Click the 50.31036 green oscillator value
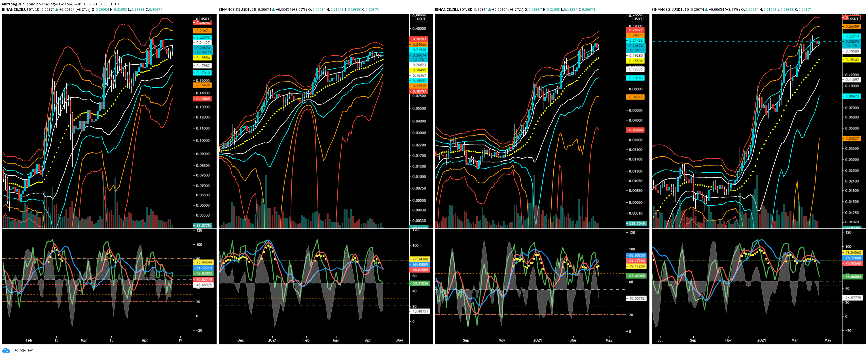The width and height of the screenshot is (868, 356). point(420,283)
